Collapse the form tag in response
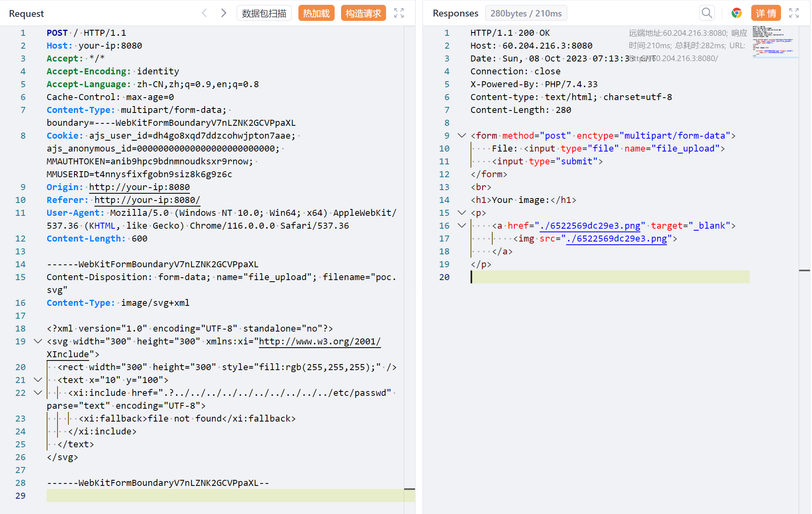The image size is (812, 514). [x=462, y=135]
